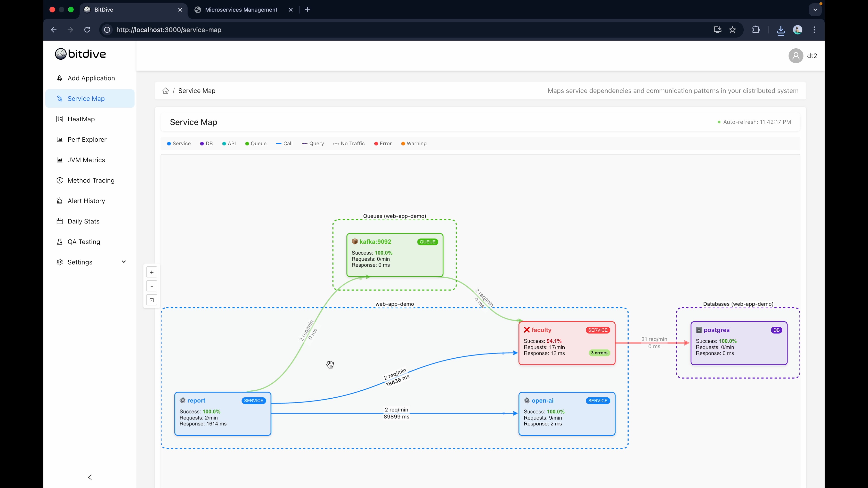The width and height of the screenshot is (868, 488).
Task: Select the Method Tracing clock icon
Action: pyautogui.click(x=60, y=180)
